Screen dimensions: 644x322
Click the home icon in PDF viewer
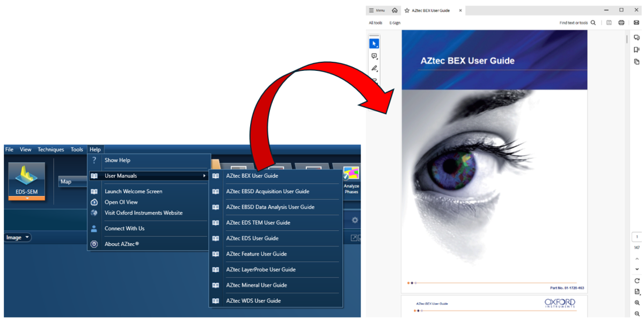pos(395,10)
